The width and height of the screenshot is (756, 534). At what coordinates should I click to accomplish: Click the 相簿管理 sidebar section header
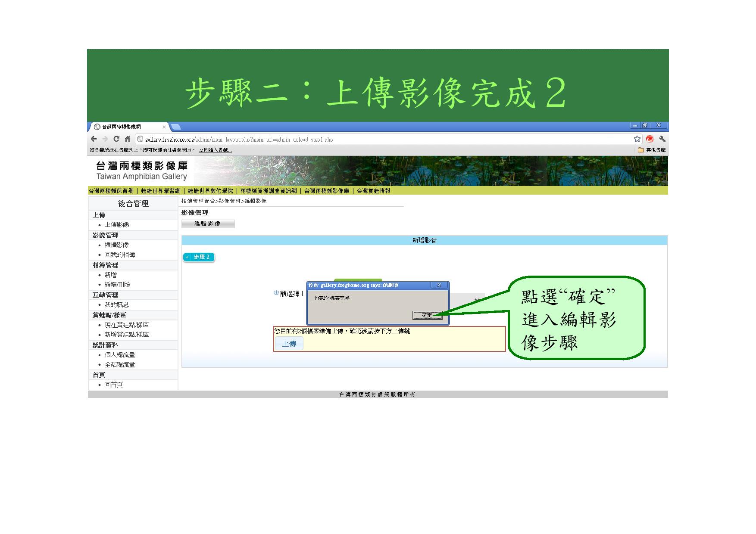point(133,265)
